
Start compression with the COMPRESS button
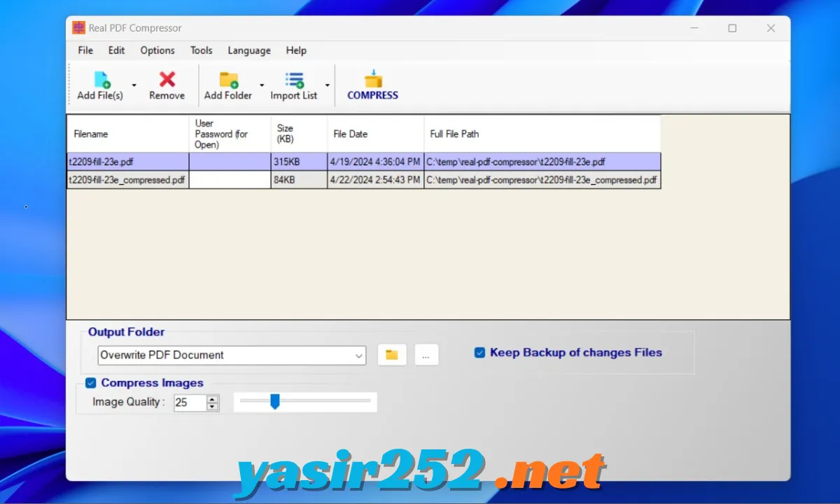[372, 86]
